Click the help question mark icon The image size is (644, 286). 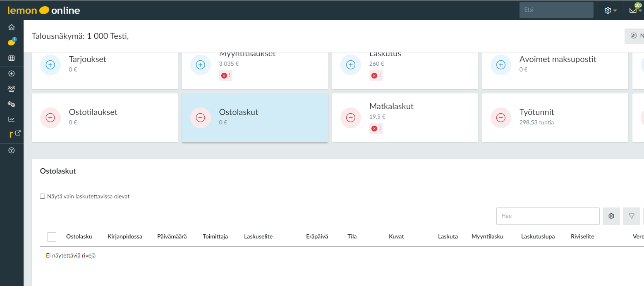point(12,150)
